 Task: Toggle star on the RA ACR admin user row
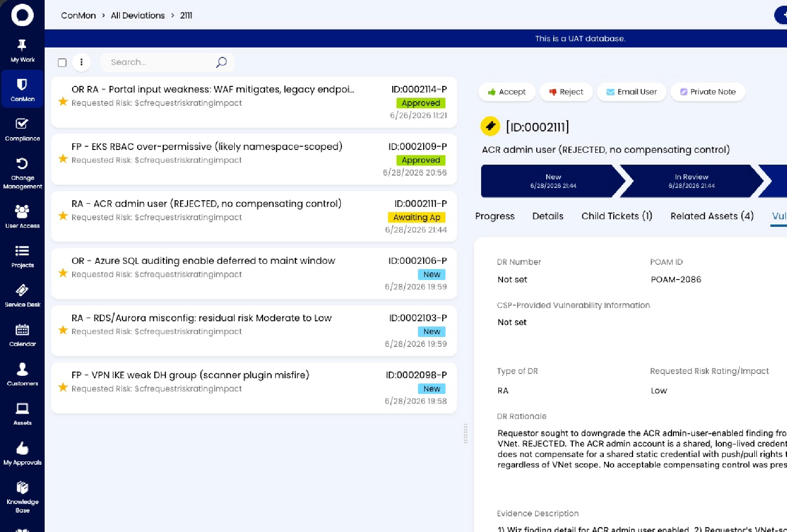point(63,216)
